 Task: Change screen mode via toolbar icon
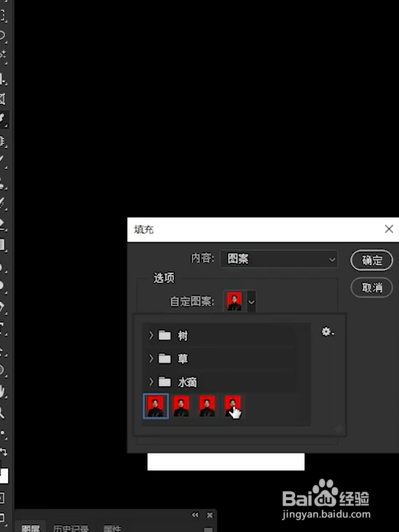click(2, 518)
